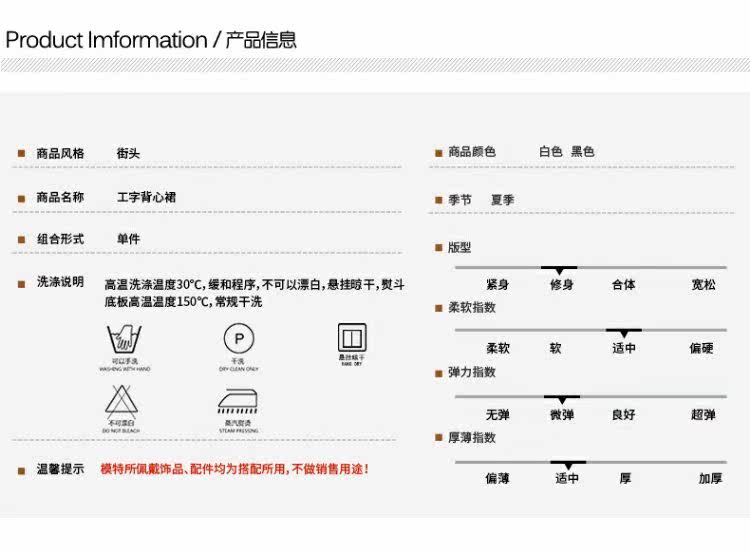Click the hand wash care icon

pos(124,339)
